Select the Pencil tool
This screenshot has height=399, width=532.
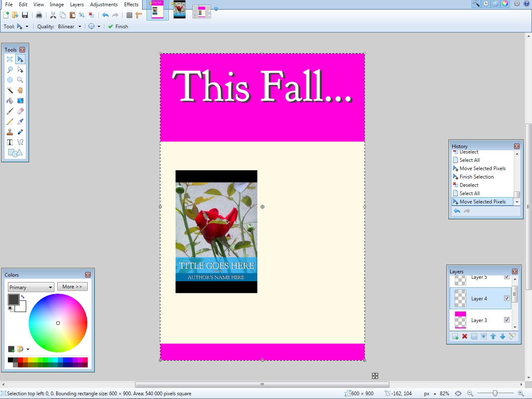click(10, 121)
